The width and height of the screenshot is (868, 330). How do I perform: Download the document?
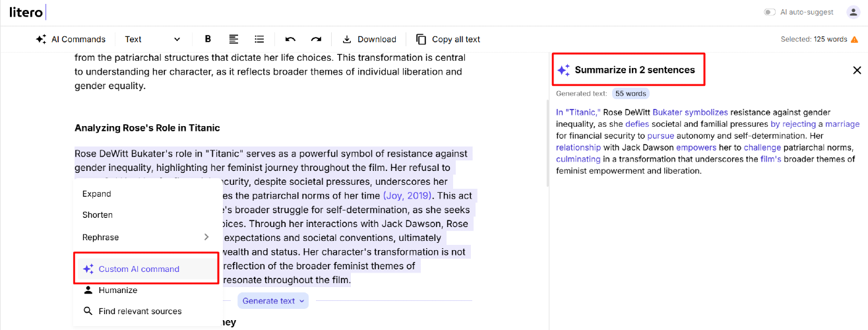coord(369,39)
